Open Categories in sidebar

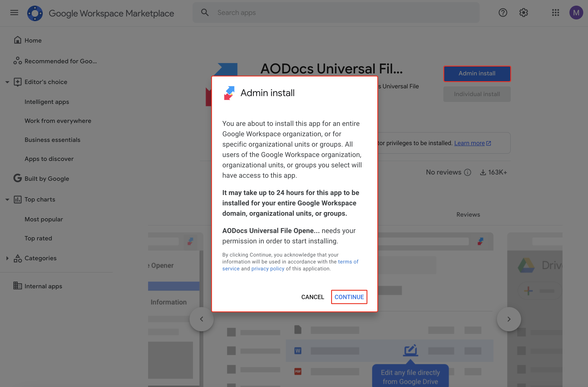pos(41,258)
